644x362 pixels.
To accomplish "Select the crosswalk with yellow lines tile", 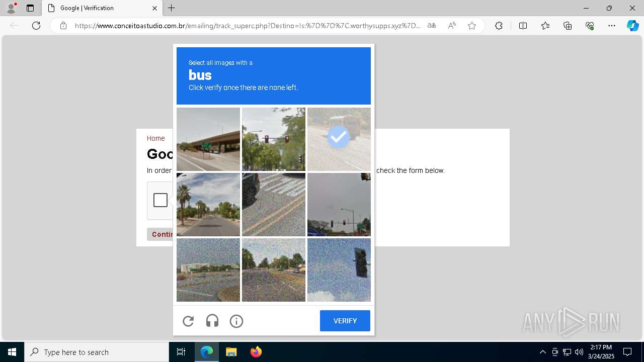I will pos(274,205).
